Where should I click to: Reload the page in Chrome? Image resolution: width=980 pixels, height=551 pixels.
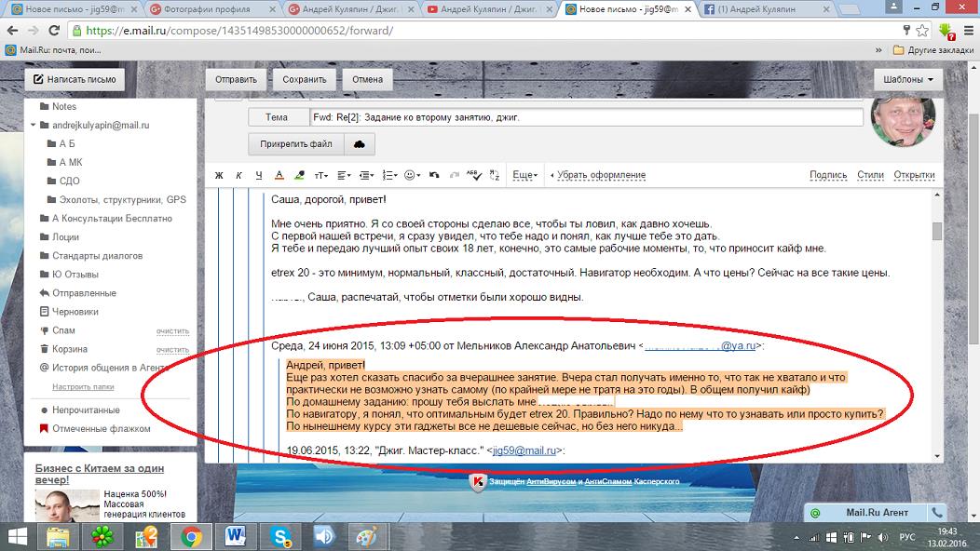[54, 31]
